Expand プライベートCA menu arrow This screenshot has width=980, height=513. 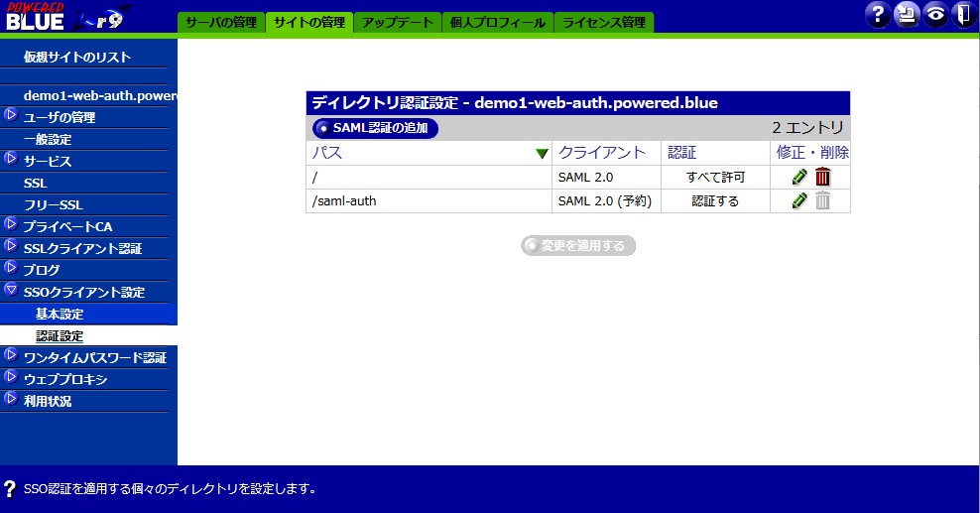click(11, 223)
